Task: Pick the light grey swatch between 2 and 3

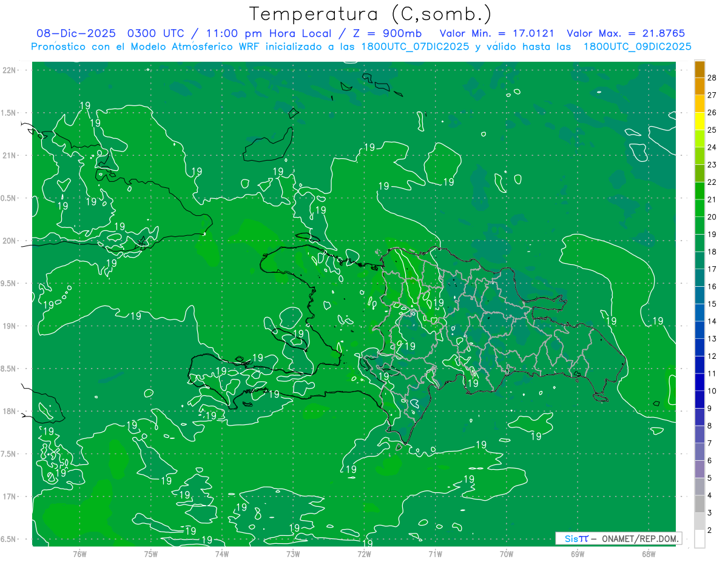Action: [699, 521]
